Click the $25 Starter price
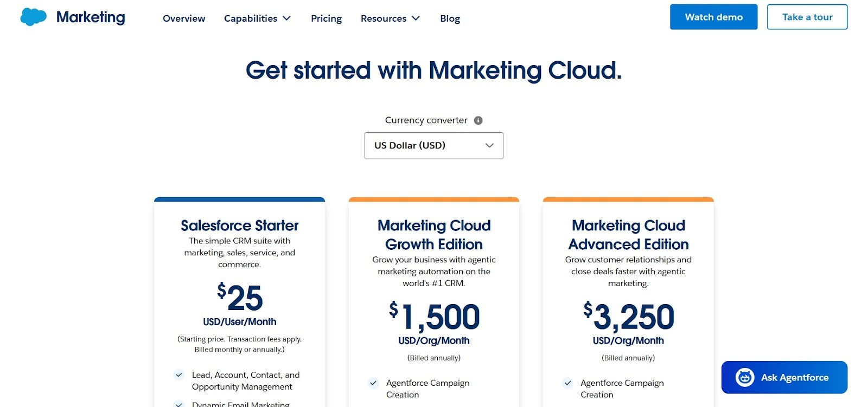Viewport: 868px width, 407px height. (239, 298)
